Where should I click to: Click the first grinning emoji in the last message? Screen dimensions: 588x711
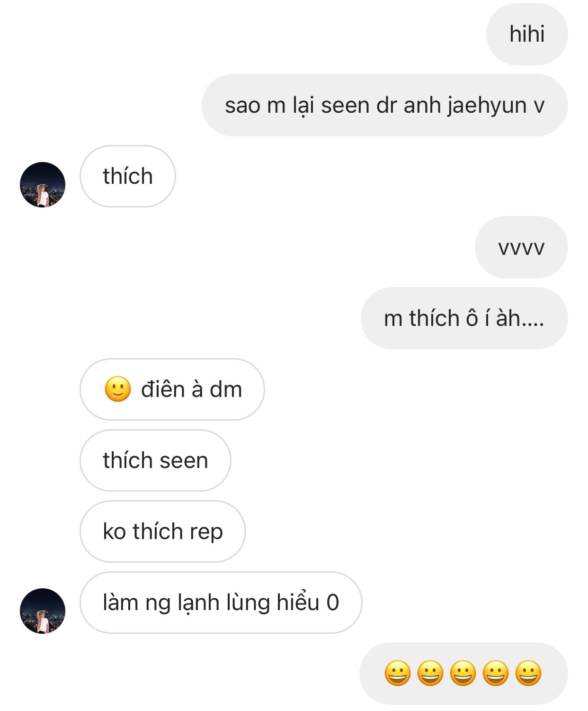[398, 673]
